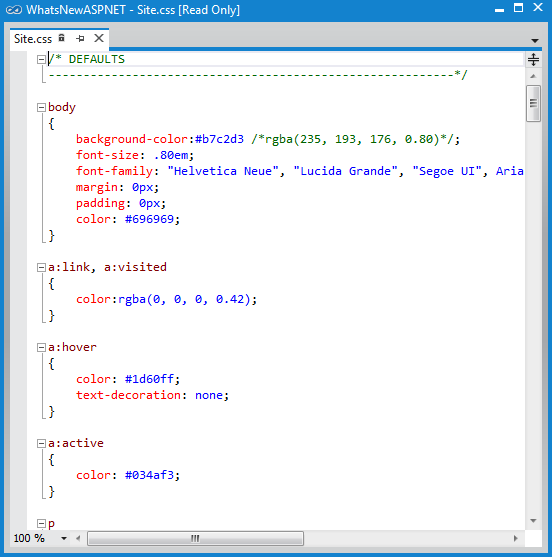Click the .80em value
Viewport: 552px width, 557px height.
[x=171, y=155]
